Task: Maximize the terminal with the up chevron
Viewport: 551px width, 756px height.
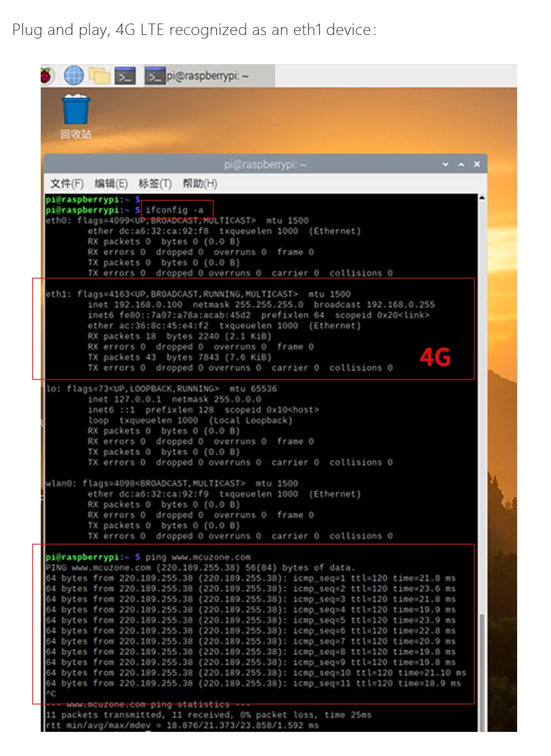Action: coord(461,165)
